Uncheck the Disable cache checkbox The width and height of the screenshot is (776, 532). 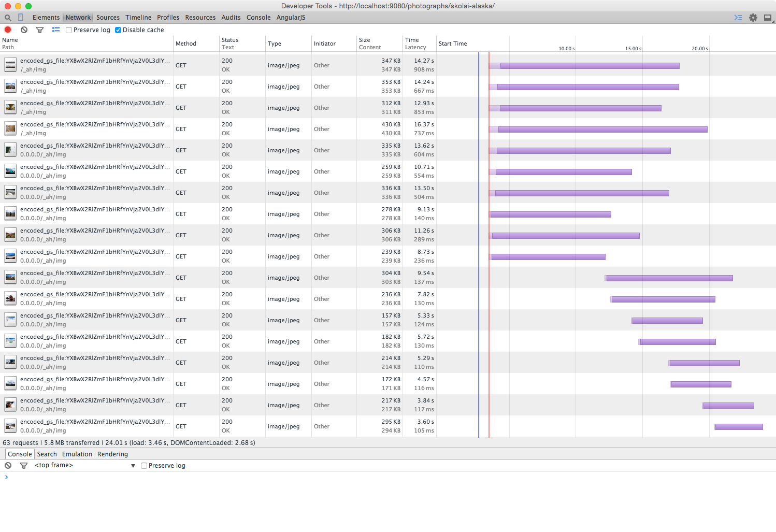[118, 30]
